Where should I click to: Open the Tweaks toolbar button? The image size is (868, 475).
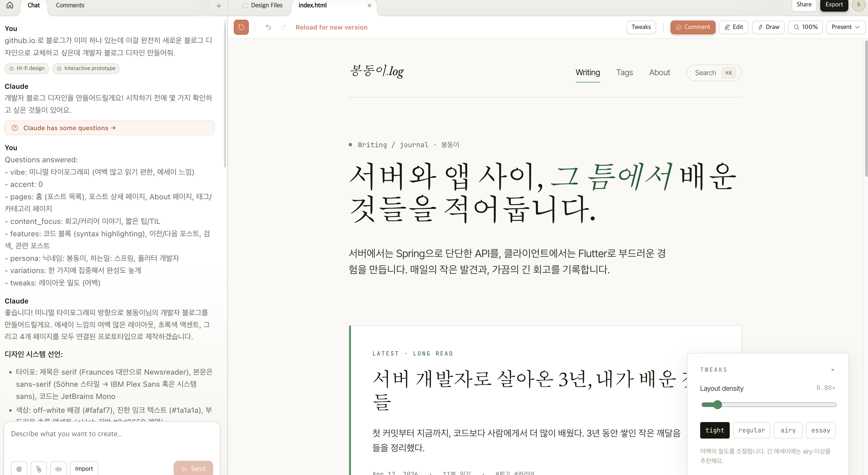(x=641, y=27)
